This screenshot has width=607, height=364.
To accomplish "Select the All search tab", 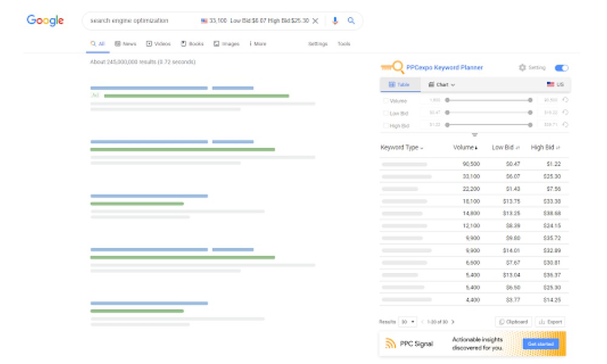I will point(98,44).
